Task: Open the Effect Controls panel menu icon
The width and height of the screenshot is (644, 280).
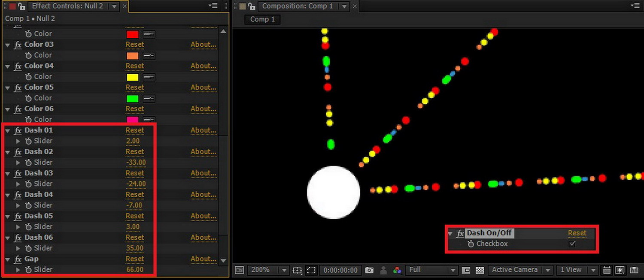Action: [x=213, y=6]
